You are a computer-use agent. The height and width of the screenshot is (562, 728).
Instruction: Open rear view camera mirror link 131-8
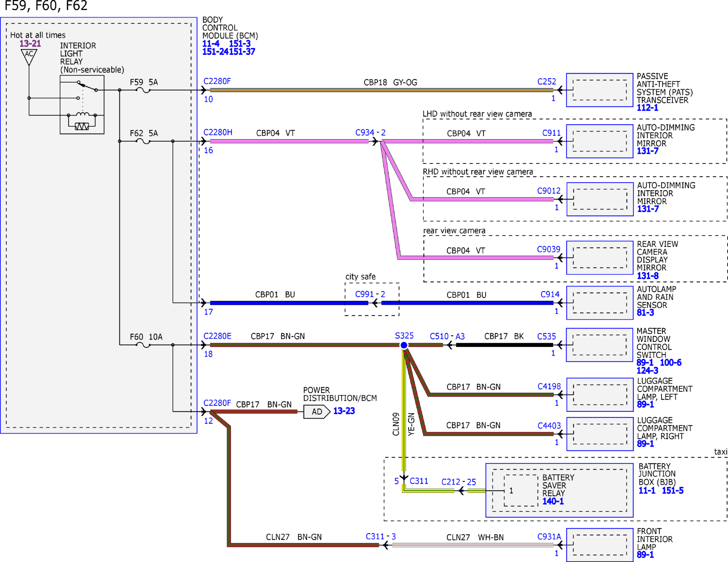click(648, 276)
